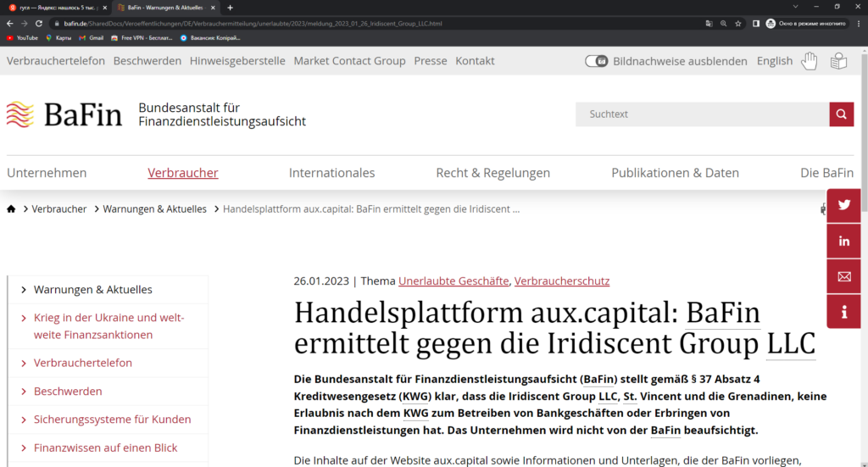Open the Карты maps bookmark
Viewport: 868px width, 467px height.
tap(58, 37)
